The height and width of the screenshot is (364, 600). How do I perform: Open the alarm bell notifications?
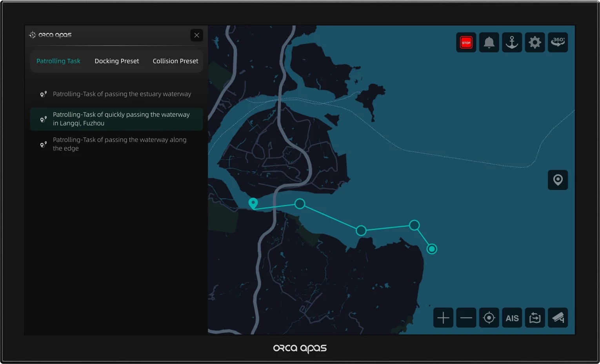[x=489, y=42]
